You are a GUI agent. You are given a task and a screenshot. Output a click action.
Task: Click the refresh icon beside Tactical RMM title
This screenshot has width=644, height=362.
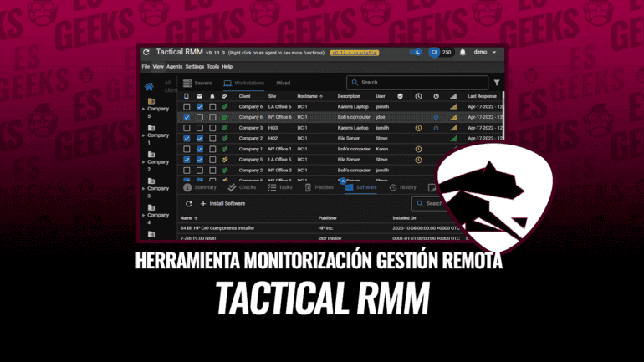click(146, 52)
